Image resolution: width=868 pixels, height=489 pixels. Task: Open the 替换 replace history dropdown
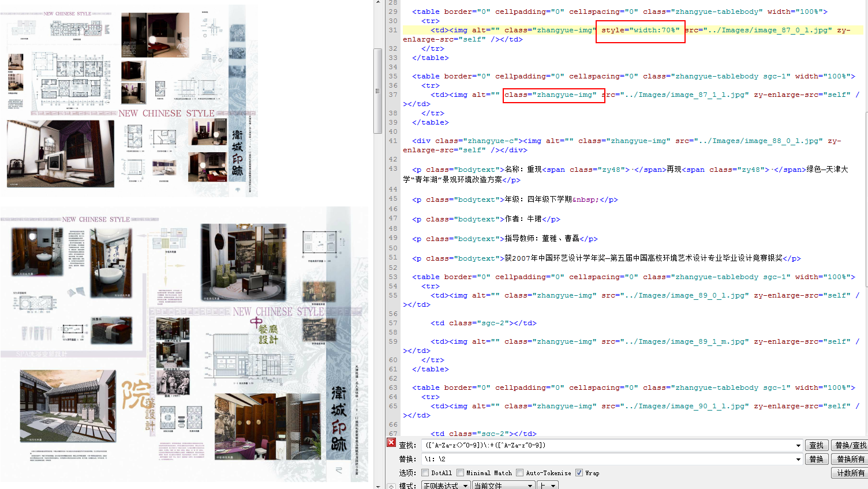click(x=798, y=460)
